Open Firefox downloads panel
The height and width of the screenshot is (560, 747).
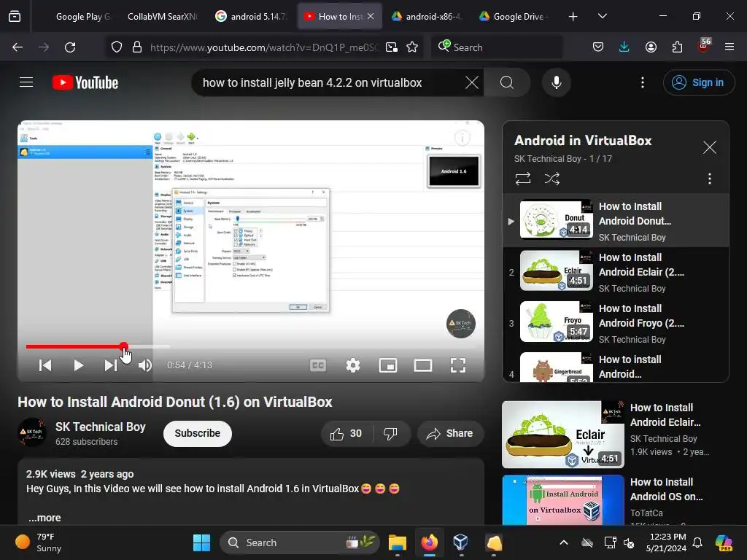pos(624,47)
